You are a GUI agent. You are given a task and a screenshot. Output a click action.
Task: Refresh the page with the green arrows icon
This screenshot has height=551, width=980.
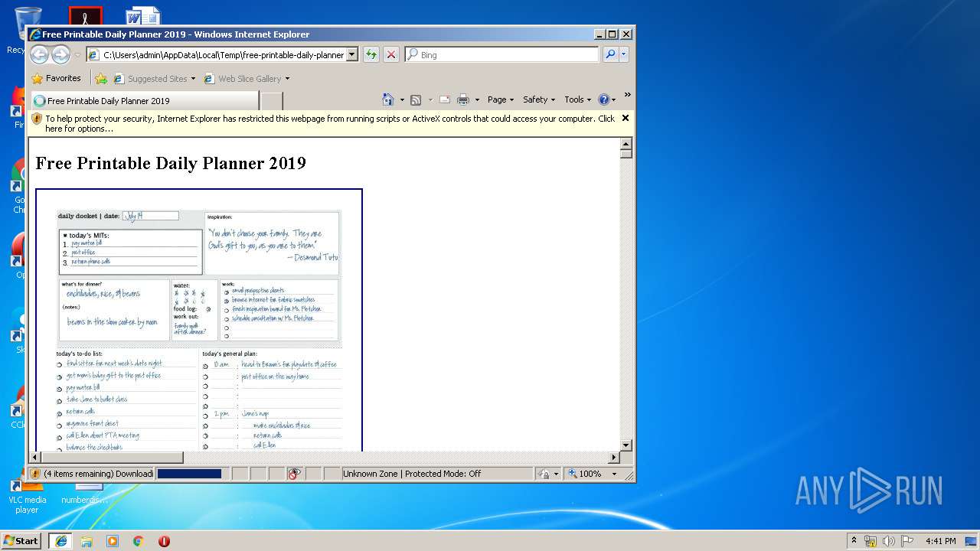pos(371,54)
